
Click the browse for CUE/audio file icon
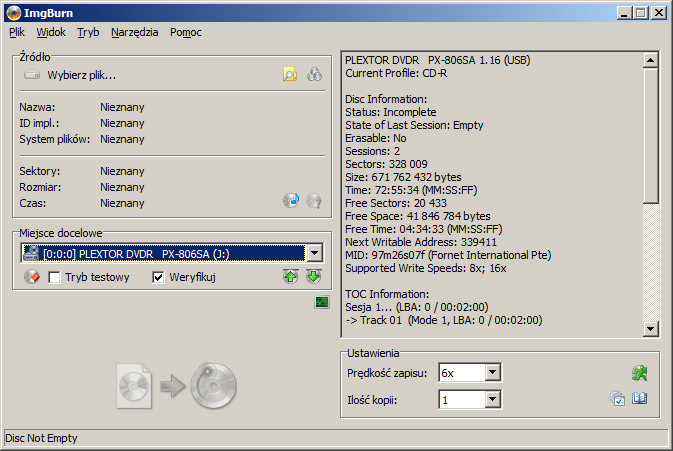pyautogui.click(x=314, y=75)
